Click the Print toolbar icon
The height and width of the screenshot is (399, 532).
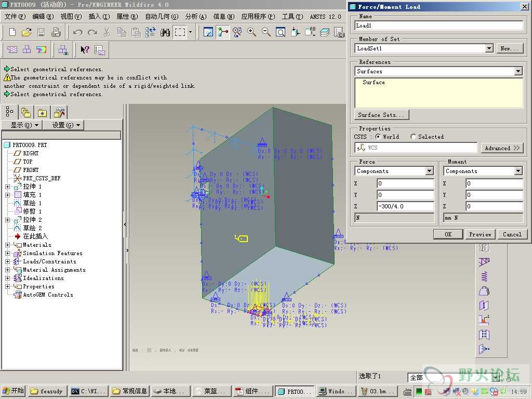pyautogui.click(x=56, y=32)
